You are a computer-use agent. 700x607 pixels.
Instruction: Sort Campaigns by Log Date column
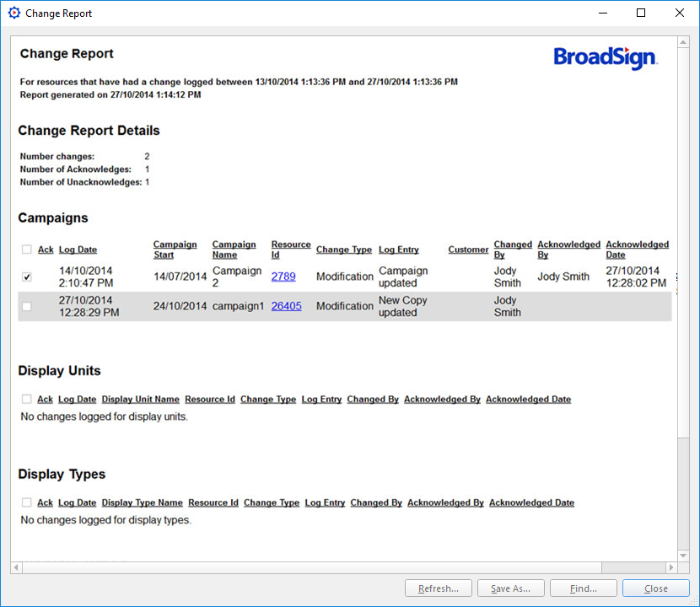click(x=78, y=250)
